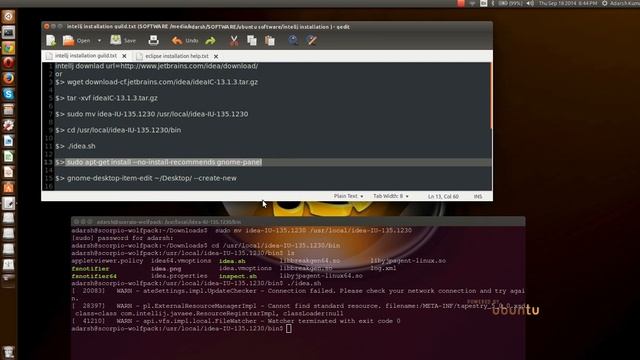Click the intellj download url first line

tap(156, 66)
